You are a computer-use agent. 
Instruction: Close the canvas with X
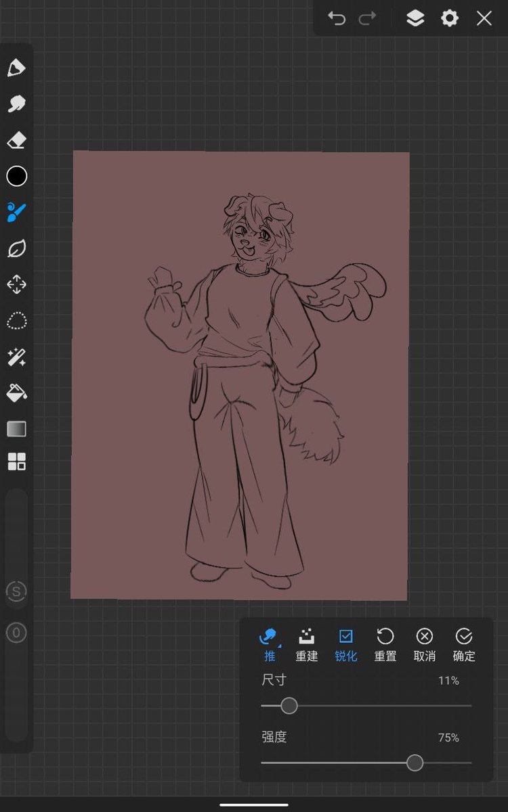click(x=484, y=18)
